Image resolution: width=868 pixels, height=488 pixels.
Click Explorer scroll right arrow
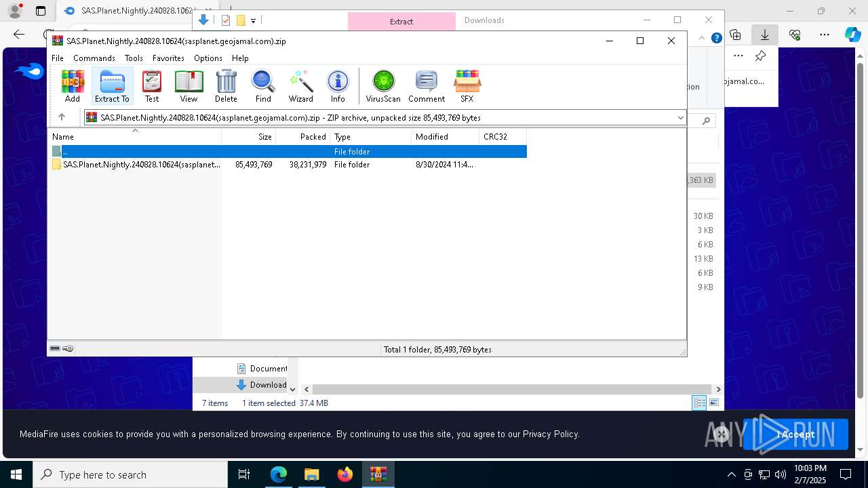click(x=718, y=389)
